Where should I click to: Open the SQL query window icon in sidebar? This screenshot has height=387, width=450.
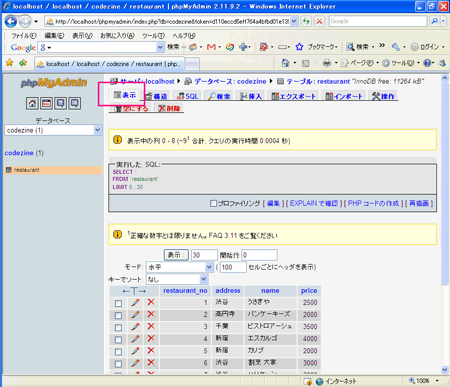tap(47, 103)
